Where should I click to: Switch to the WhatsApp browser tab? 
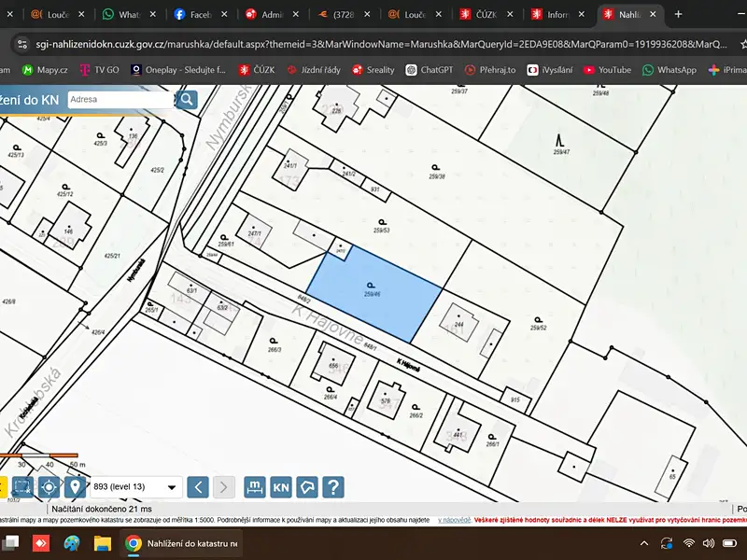tap(122, 14)
